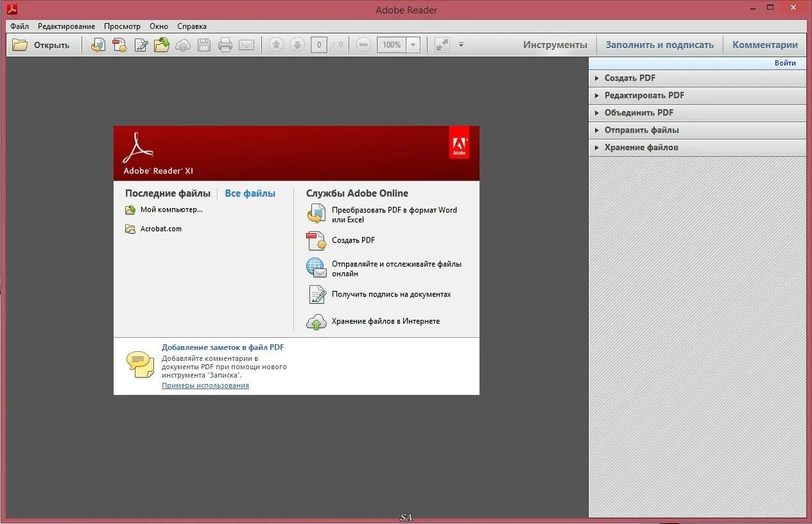Click the print toolbar icon

coord(225,45)
